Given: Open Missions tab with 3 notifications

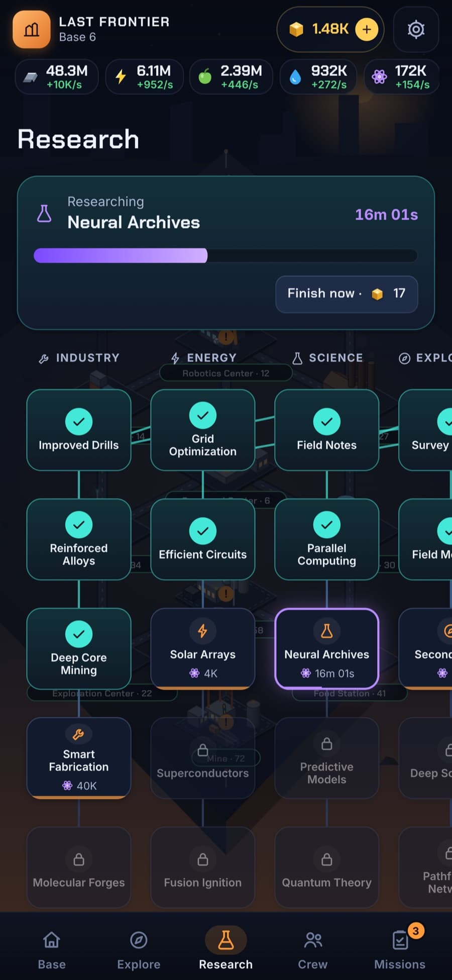Looking at the screenshot, I should pos(400,949).
